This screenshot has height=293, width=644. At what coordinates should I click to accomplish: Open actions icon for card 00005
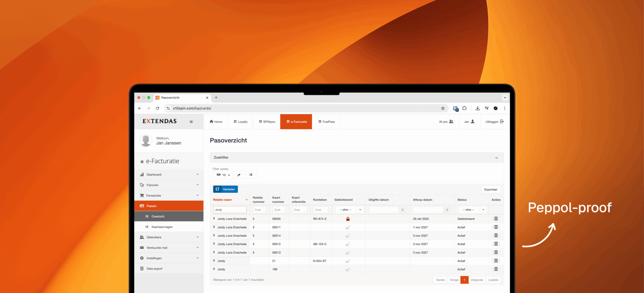[x=496, y=219]
